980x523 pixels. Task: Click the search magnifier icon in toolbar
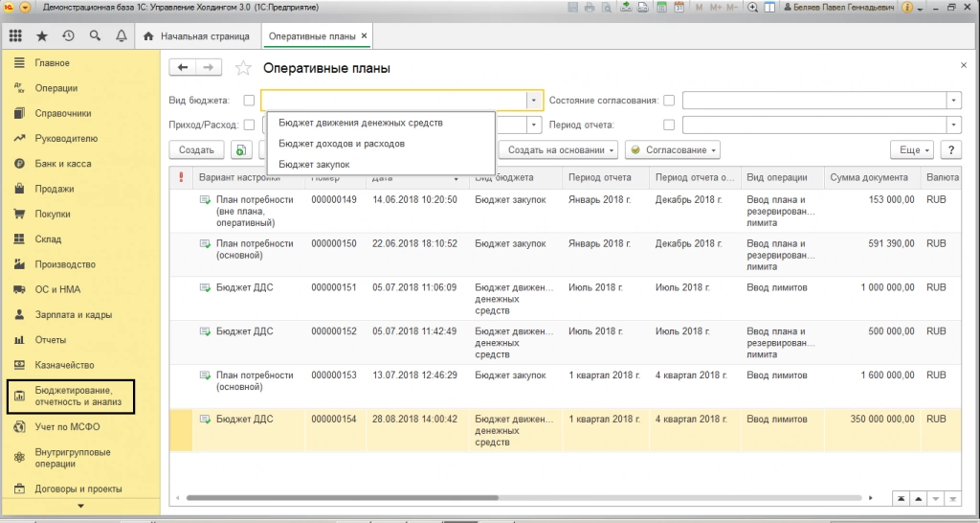95,36
